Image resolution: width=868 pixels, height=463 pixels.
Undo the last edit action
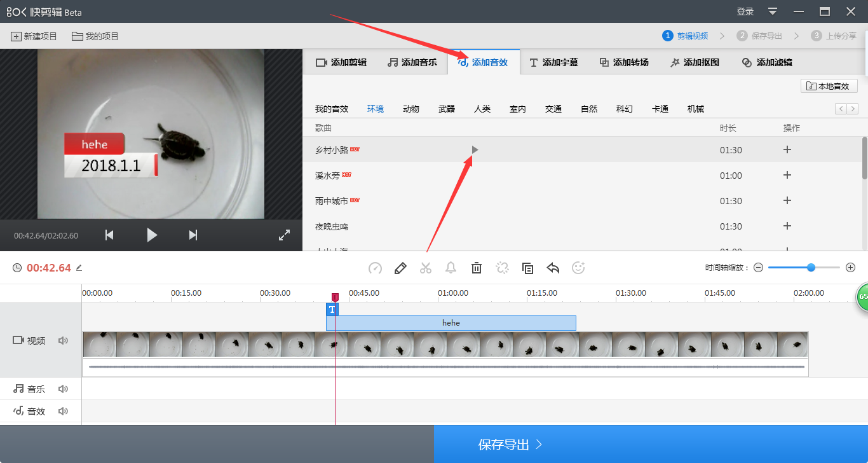552,268
